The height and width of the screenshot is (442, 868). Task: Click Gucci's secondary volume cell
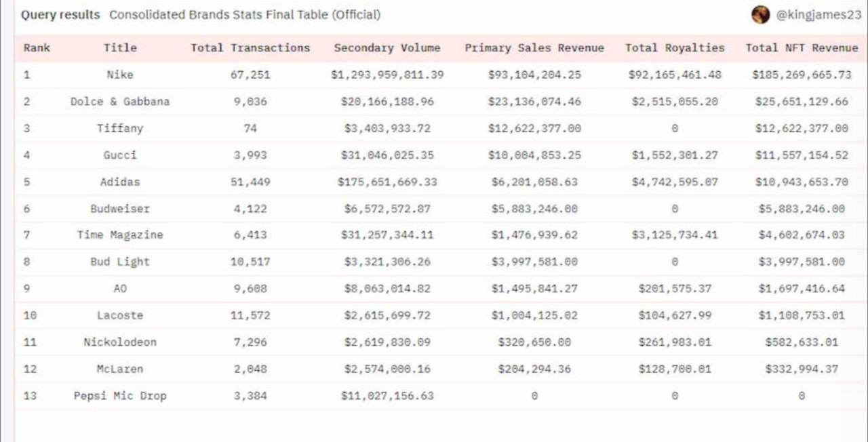pos(387,155)
